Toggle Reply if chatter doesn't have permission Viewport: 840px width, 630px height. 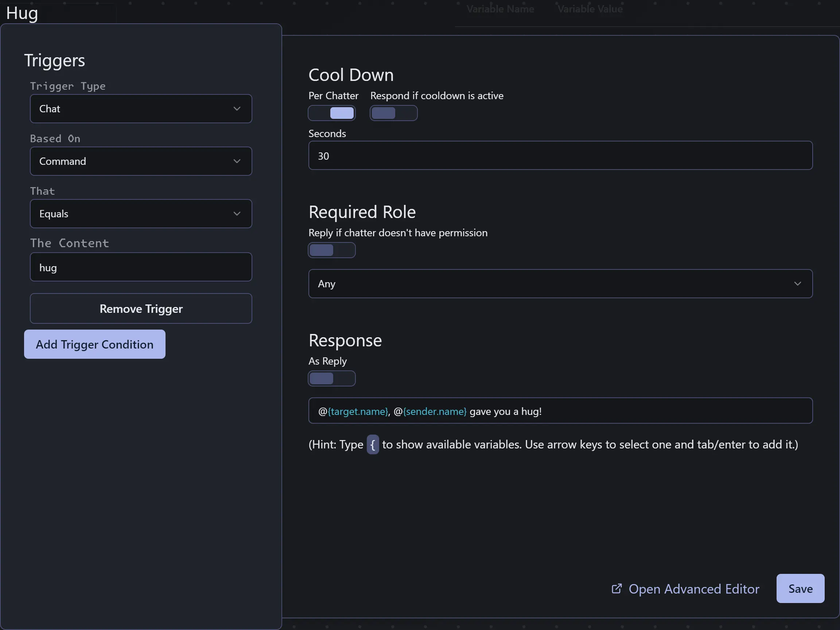pyautogui.click(x=331, y=250)
